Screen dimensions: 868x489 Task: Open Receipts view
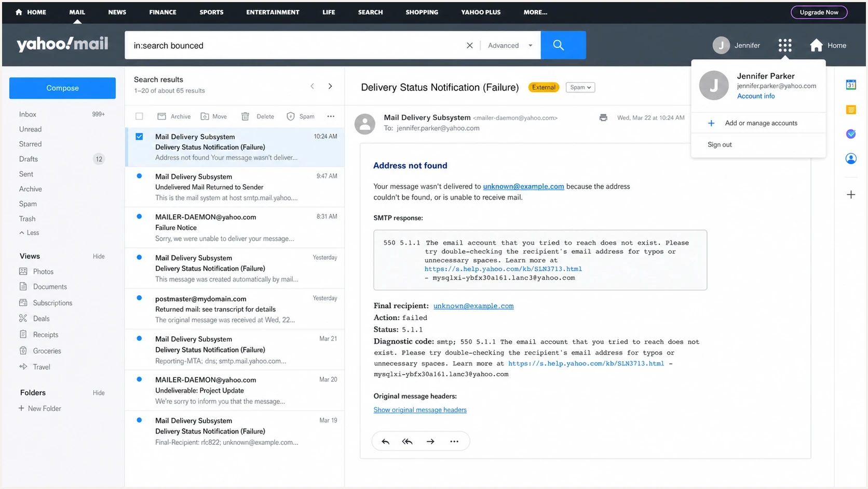point(39,335)
